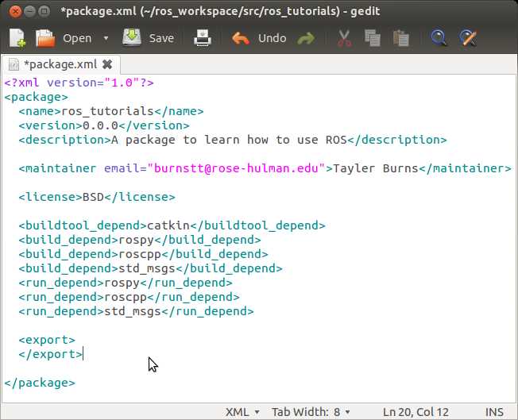Screen dimensions: 518x420
Task: Open the XML language mode dropdown in the status bar
Action: [242, 412]
